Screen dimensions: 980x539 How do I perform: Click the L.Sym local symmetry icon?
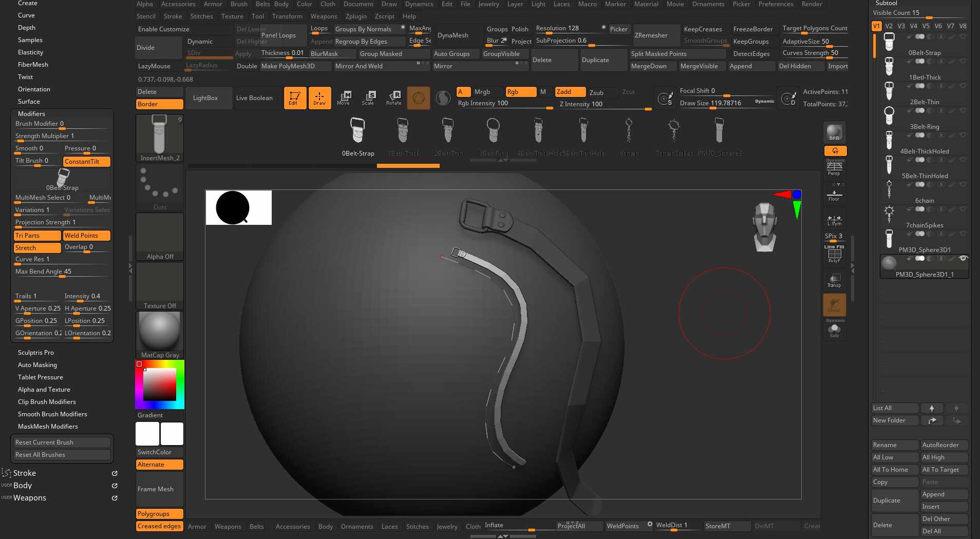[834, 220]
